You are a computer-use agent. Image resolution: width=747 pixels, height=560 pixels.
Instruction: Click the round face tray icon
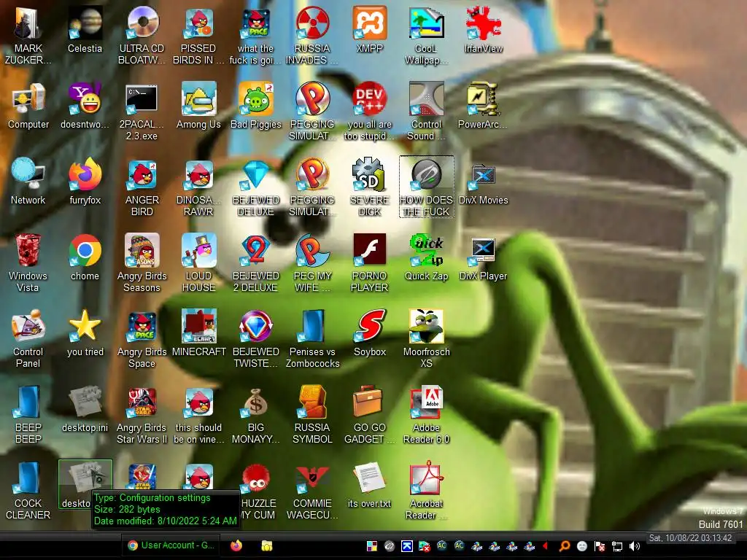click(x=581, y=546)
